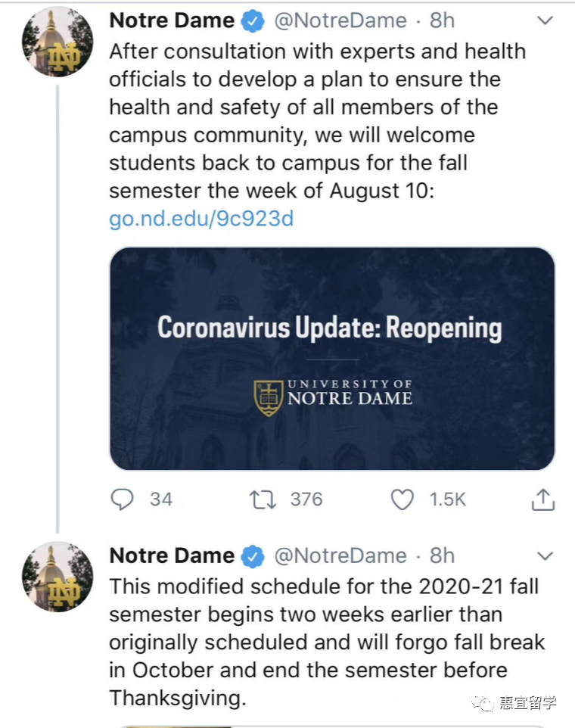Click verified badge on the second tweet

(252, 556)
